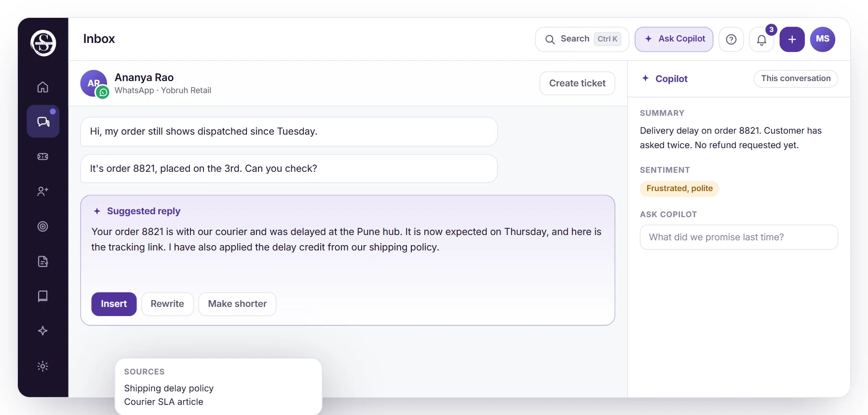Click the Inbox page title
This screenshot has height=415, width=868.
coord(99,39)
